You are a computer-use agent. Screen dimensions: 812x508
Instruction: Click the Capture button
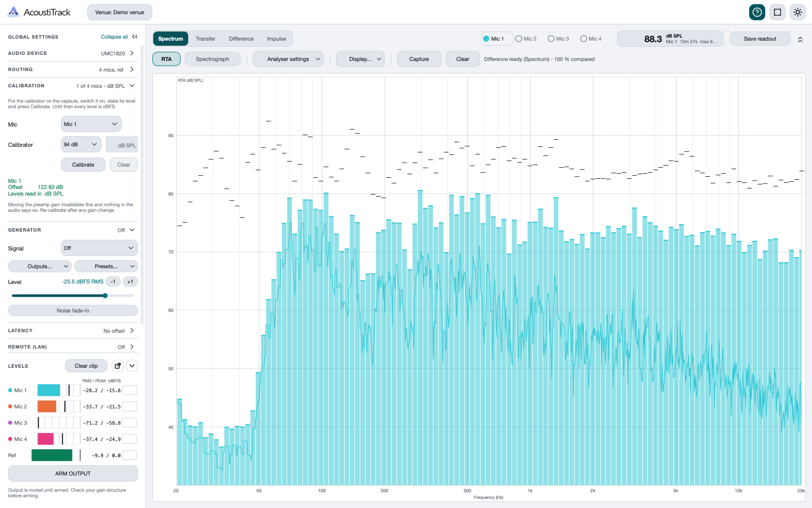click(419, 59)
